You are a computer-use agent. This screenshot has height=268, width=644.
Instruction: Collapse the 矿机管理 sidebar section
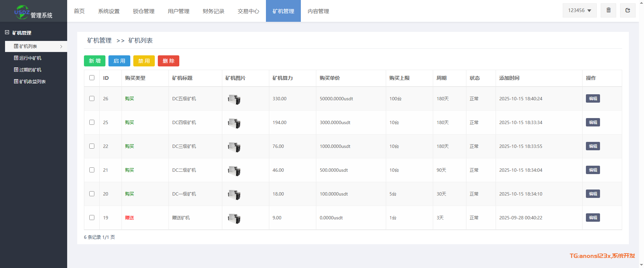coord(7,33)
